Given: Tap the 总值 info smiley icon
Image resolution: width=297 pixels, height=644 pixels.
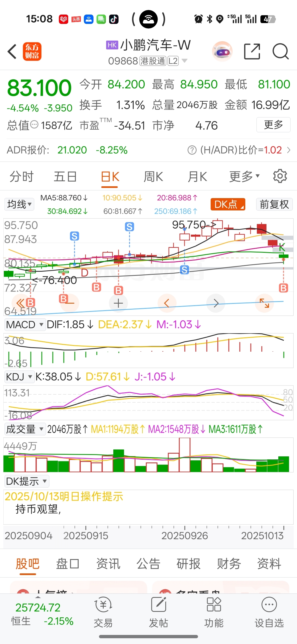Looking at the screenshot, I should coord(34,124).
